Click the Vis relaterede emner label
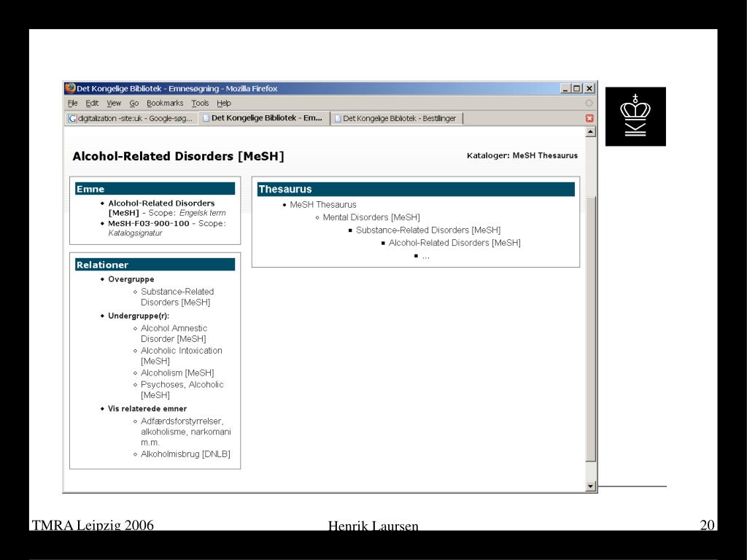This screenshot has height=560, width=747. point(147,408)
